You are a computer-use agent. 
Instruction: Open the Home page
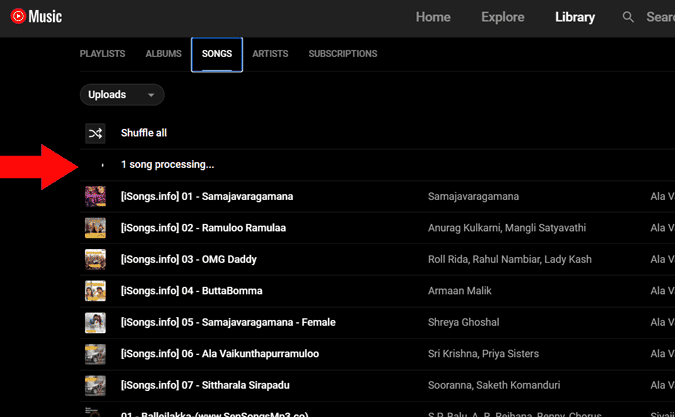433,17
